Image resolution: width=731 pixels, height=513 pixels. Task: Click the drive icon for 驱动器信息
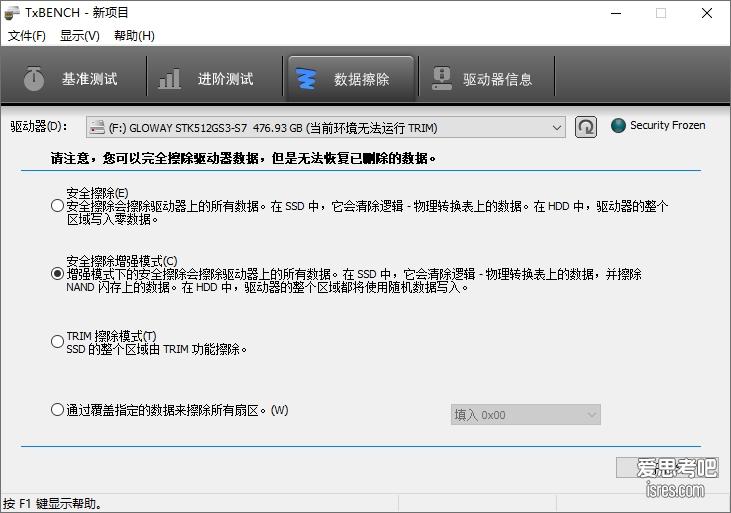(440, 79)
